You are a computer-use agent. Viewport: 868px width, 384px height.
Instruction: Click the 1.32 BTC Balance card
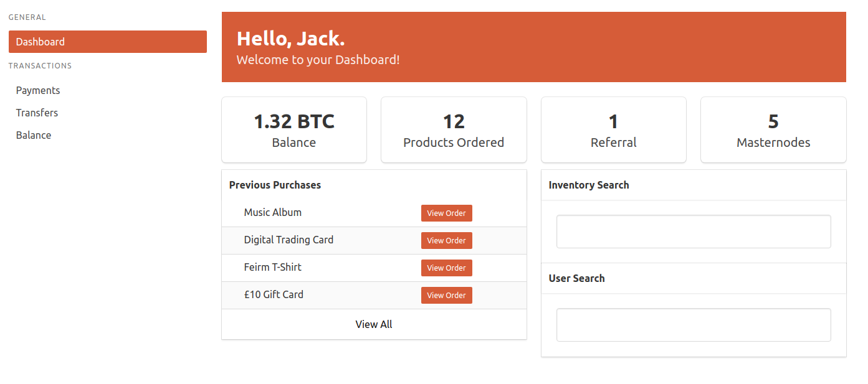(x=294, y=129)
